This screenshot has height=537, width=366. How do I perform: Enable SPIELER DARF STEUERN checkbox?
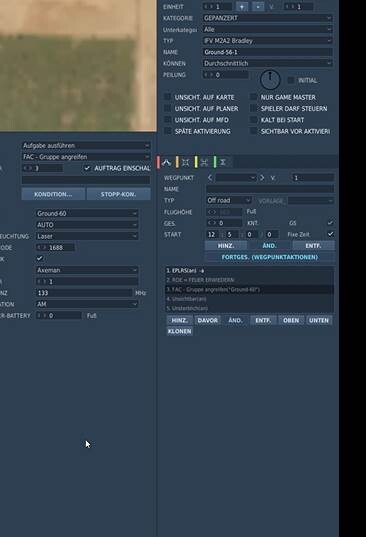[253, 108]
